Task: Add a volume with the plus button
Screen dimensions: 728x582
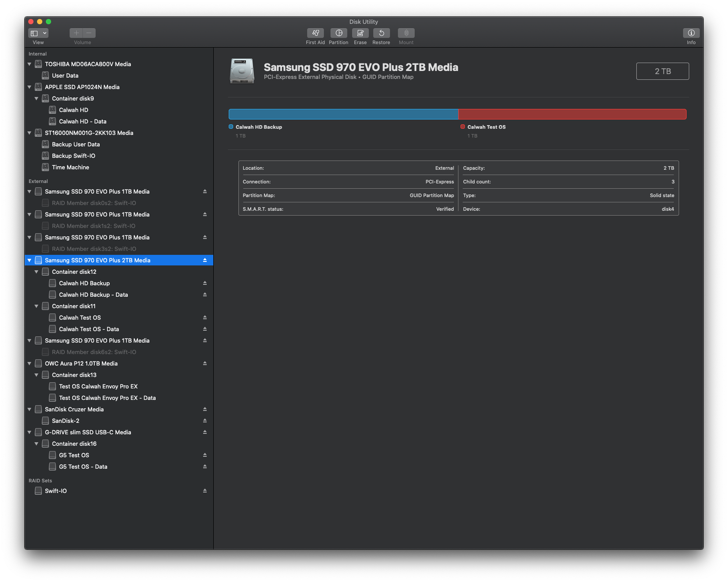Action: (x=76, y=33)
